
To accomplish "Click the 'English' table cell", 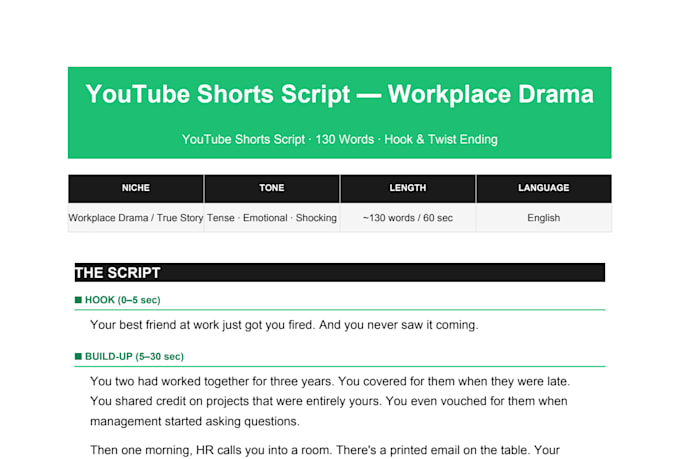I will click(x=544, y=218).
